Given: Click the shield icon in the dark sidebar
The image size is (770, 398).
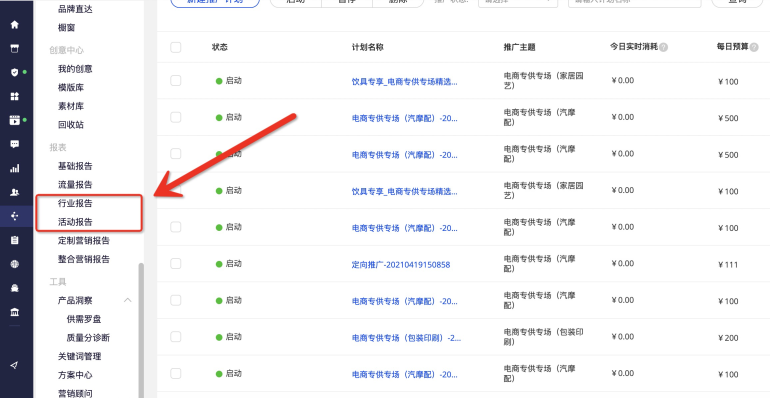Looking at the screenshot, I should [x=15, y=72].
